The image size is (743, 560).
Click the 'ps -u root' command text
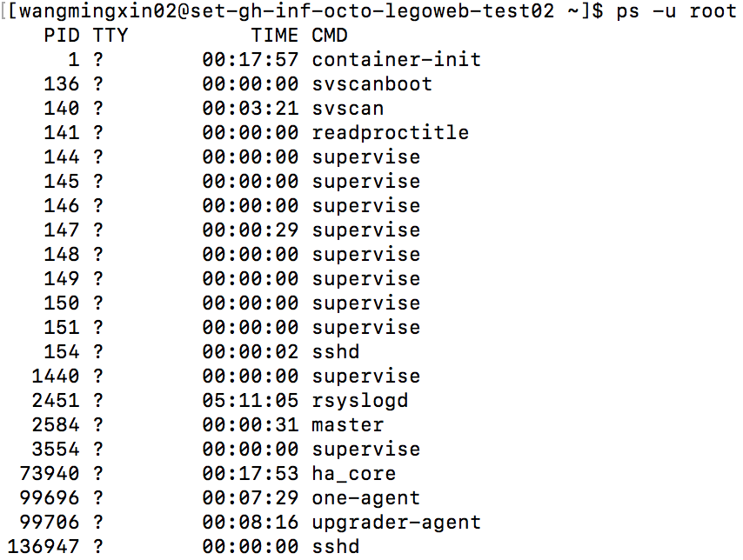(x=675, y=12)
